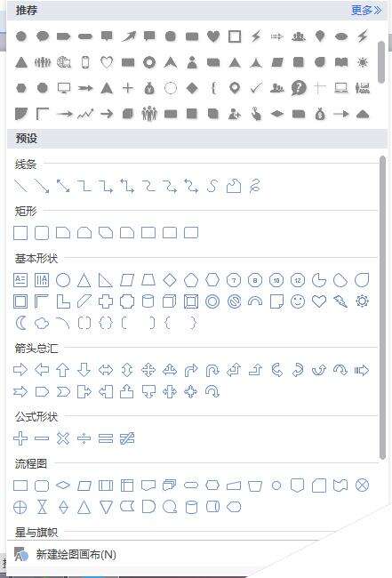Pick the smiley face shape
392x578 pixels.
tap(298, 301)
